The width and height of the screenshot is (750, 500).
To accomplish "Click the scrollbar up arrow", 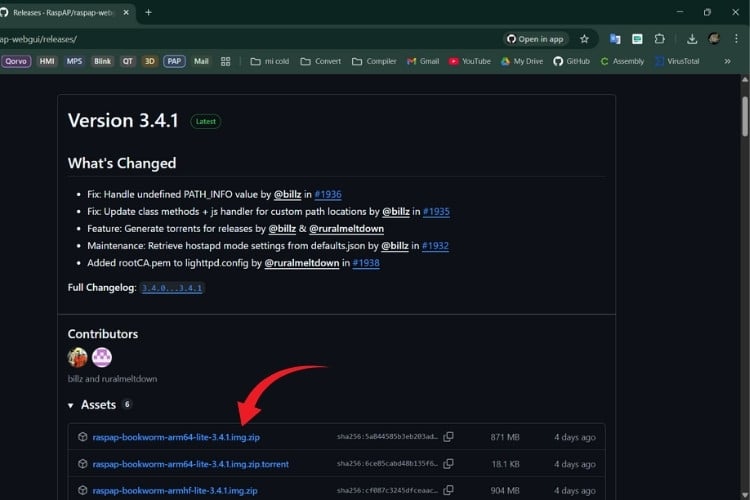I will pyautogui.click(x=745, y=80).
